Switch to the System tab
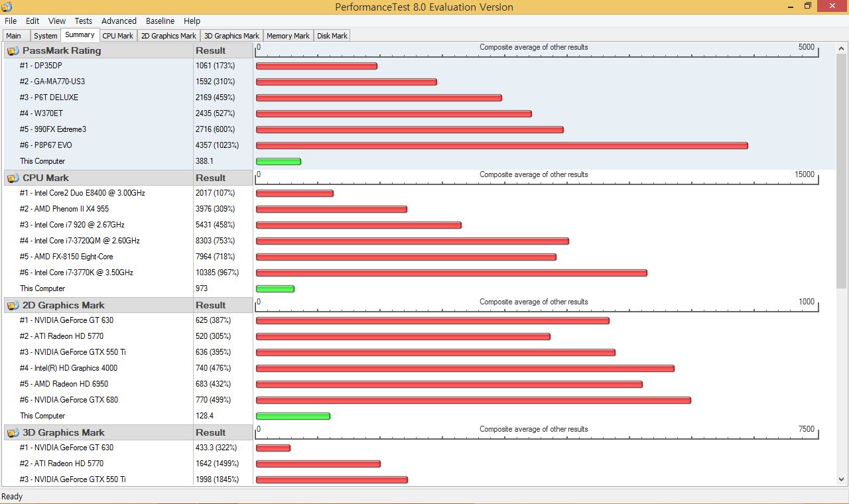This screenshot has width=849, height=504. [x=46, y=36]
